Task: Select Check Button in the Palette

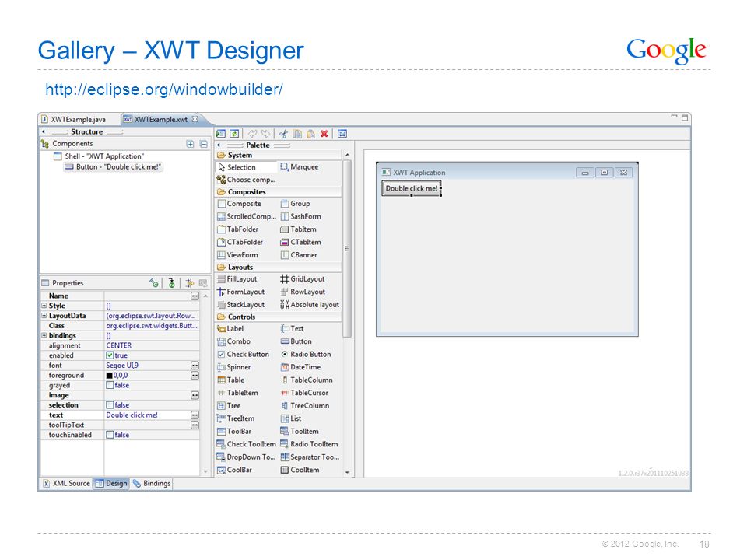Action: 243,355
